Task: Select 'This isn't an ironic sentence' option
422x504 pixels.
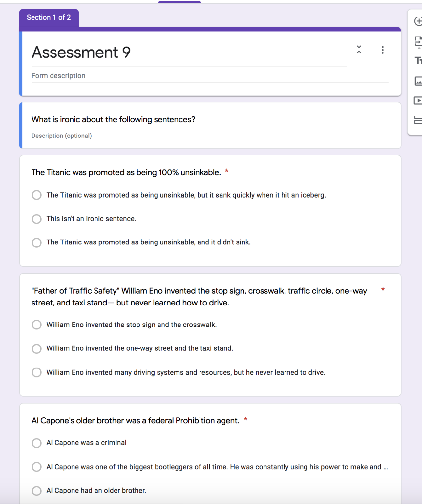Action: click(36, 219)
